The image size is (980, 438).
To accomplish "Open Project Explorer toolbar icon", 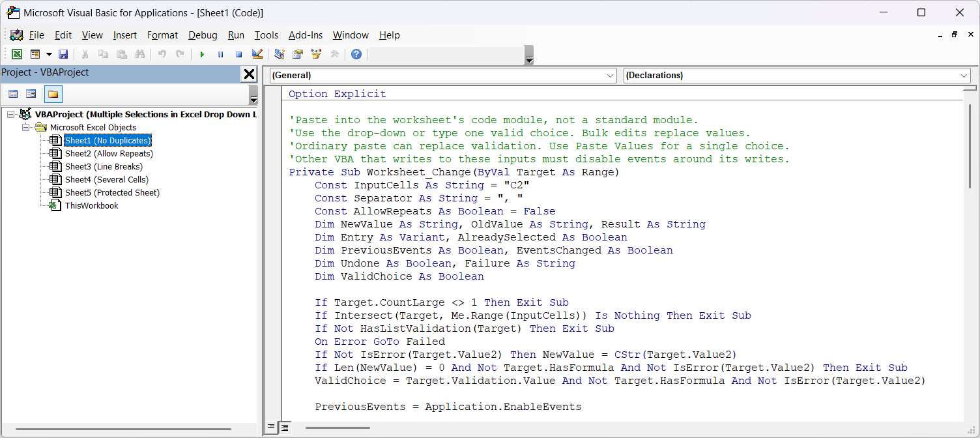I will coord(280,54).
